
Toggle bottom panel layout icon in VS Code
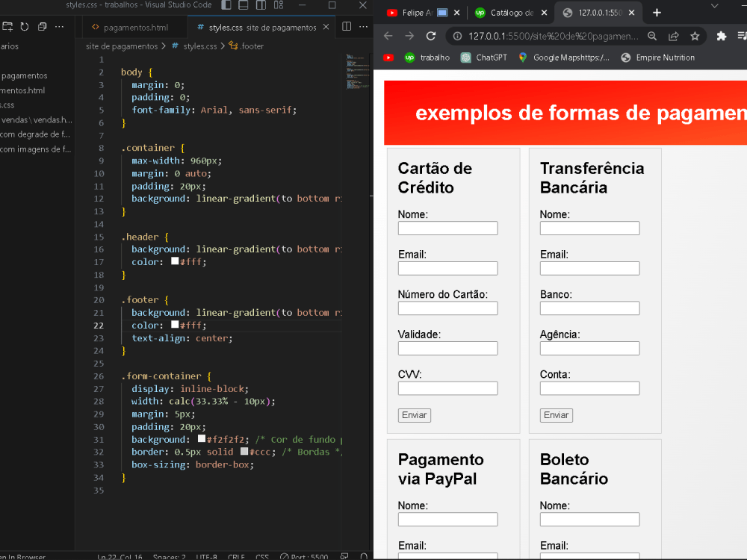[244, 5]
